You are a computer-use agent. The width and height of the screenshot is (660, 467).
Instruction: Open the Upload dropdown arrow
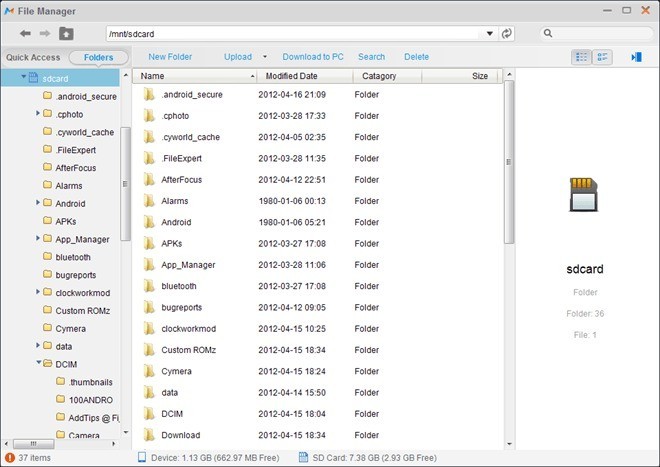tap(265, 57)
